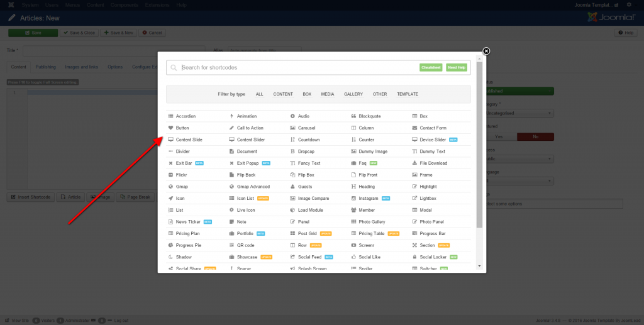This screenshot has height=325, width=644.
Task: Click the green Save button
Action: click(x=33, y=33)
